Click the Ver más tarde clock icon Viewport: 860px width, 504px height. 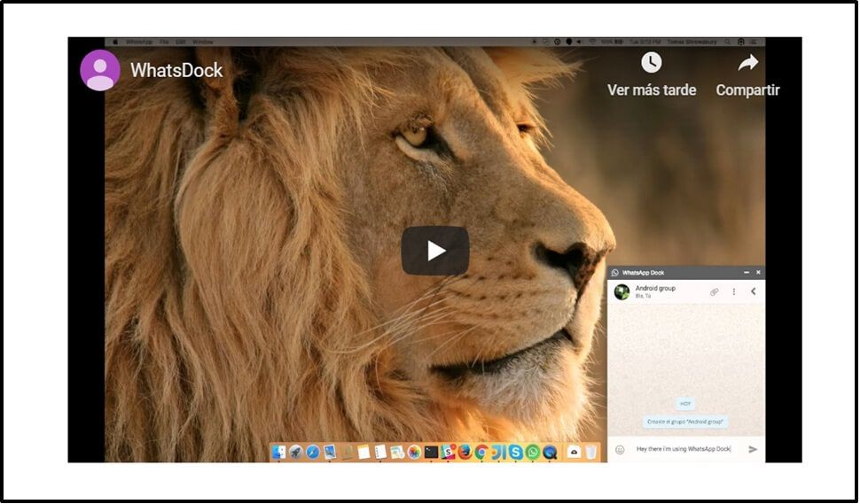[651, 63]
